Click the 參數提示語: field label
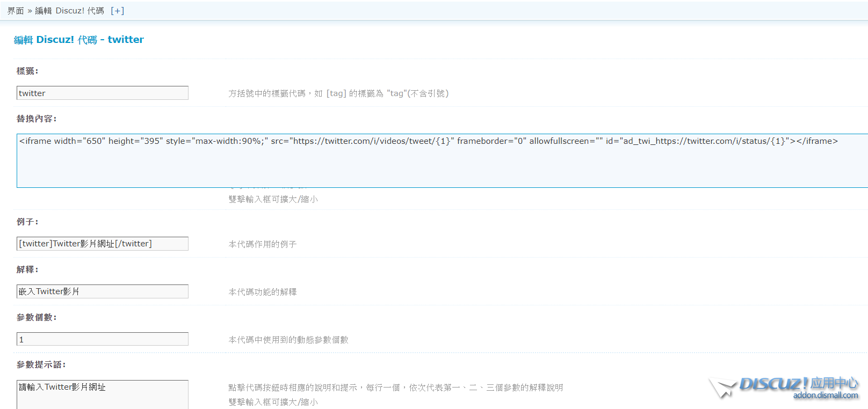The width and height of the screenshot is (868, 409). click(x=41, y=364)
